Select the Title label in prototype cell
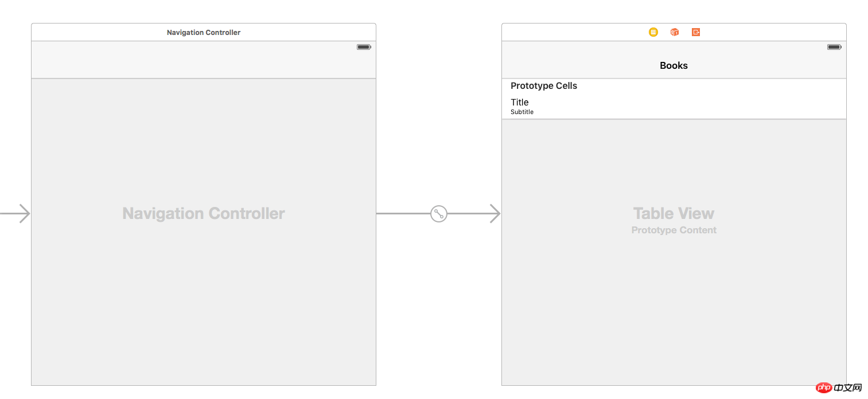Viewport: 868px width, 399px height. [x=520, y=102]
